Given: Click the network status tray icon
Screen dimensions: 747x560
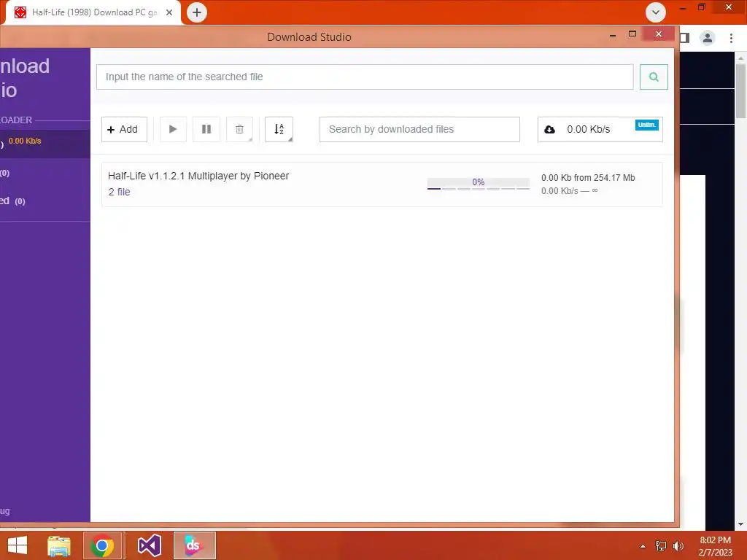Looking at the screenshot, I should (661, 546).
